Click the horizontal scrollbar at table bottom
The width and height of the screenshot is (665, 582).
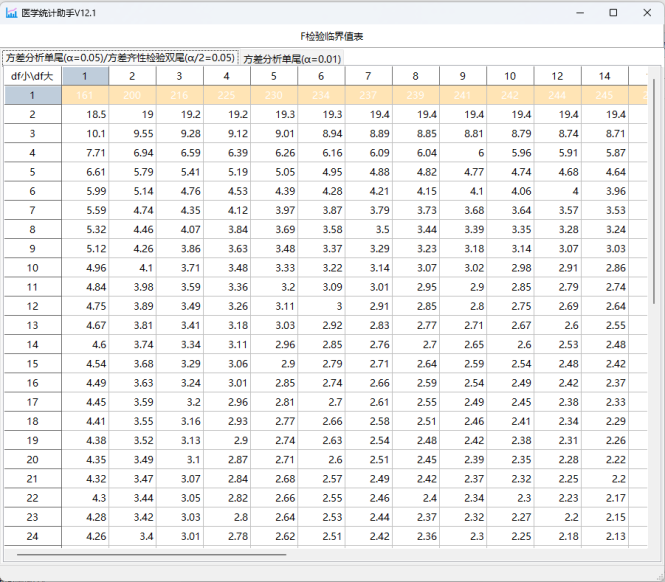151,554
